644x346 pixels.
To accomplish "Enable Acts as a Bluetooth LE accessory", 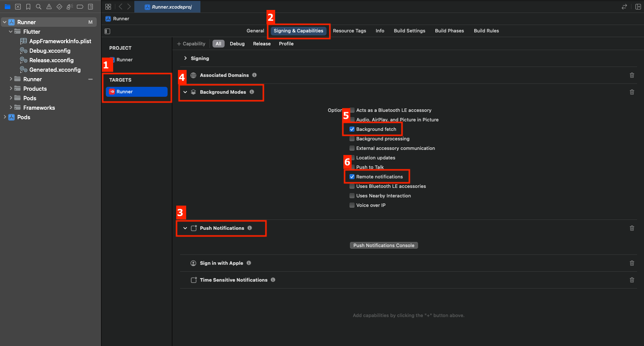I will tap(352, 110).
